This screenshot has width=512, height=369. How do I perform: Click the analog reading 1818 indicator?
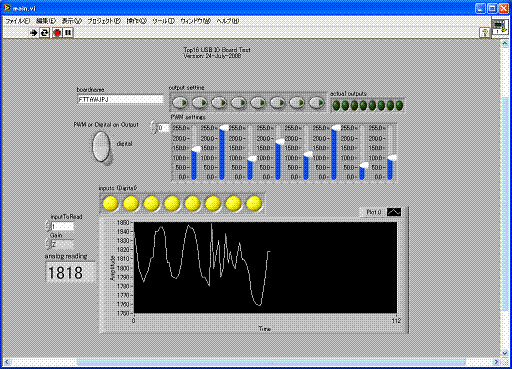70,272
